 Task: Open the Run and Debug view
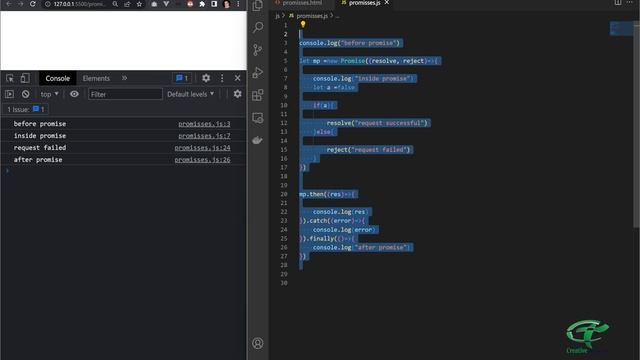point(258,73)
